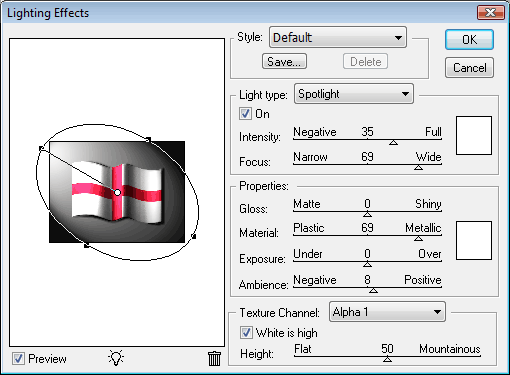
Task: Click the Height value 50
Action: [x=387, y=349]
